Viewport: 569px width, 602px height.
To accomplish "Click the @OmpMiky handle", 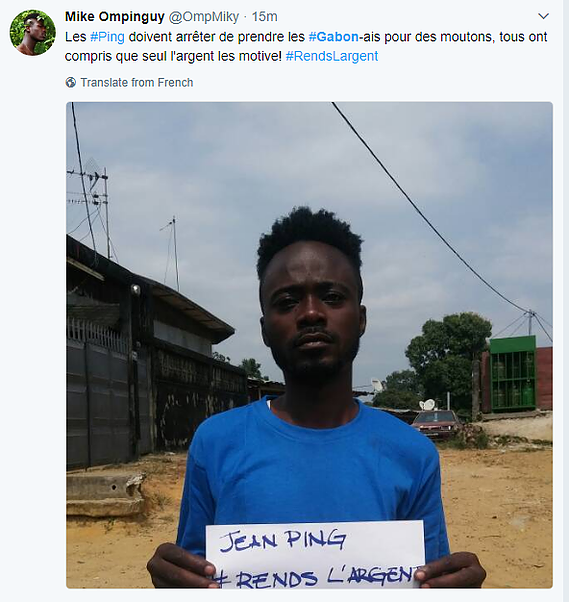I will click(x=204, y=17).
